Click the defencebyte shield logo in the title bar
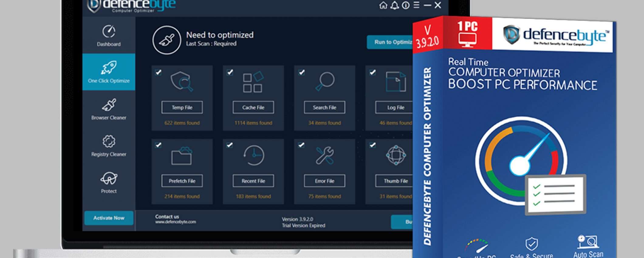The width and height of the screenshot is (644, 258). coord(94,6)
